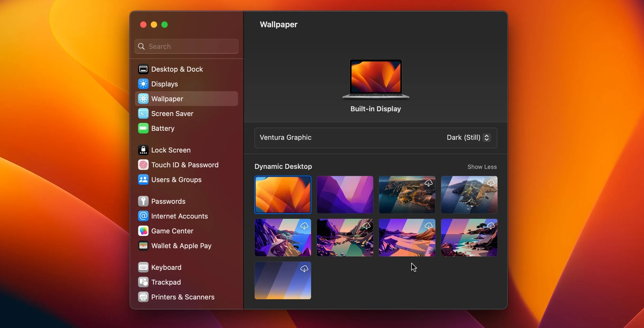Click the Ventura Graphic wallpaper name
Image resolution: width=644 pixels, height=328 pixels.
pos(285,137)
